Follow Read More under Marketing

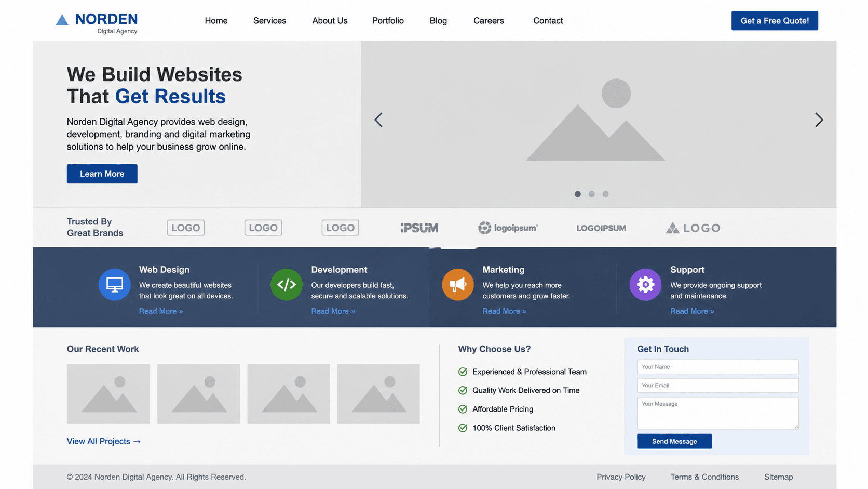504,311
